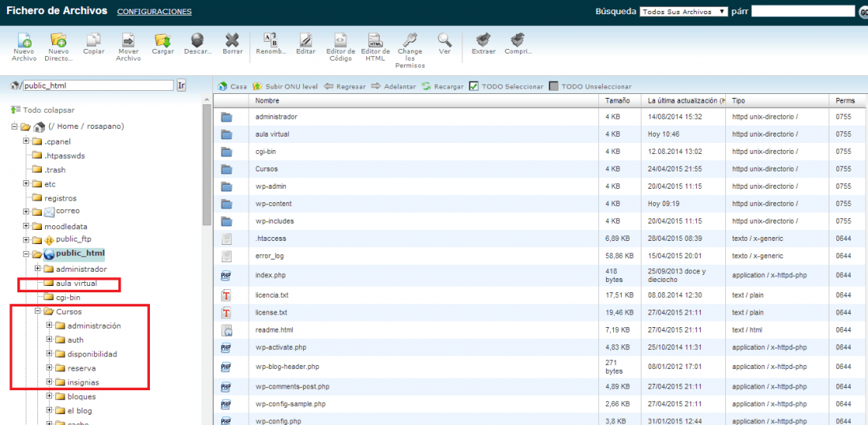The width and height of the screenshot is (868, 425).
Task: Click TODO Unseleccionar checkbox
Action: 554,86
